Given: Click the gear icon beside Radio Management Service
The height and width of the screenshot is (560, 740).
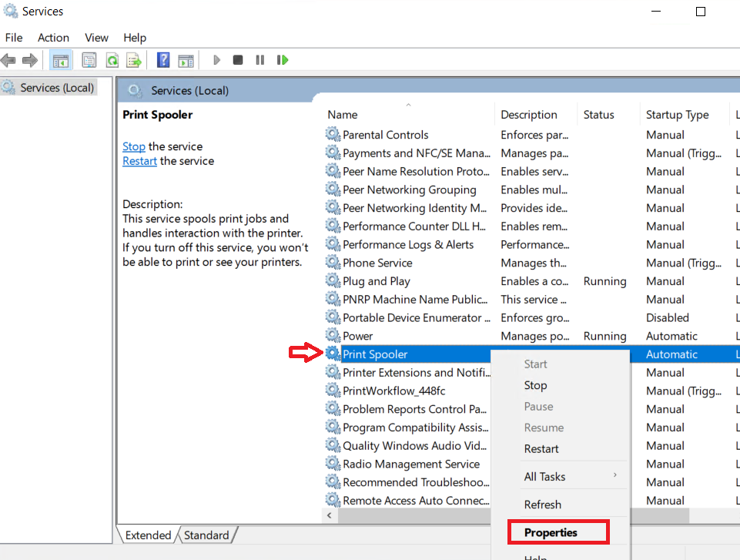Looking at the screenshot, I should (x=333, y=463).
